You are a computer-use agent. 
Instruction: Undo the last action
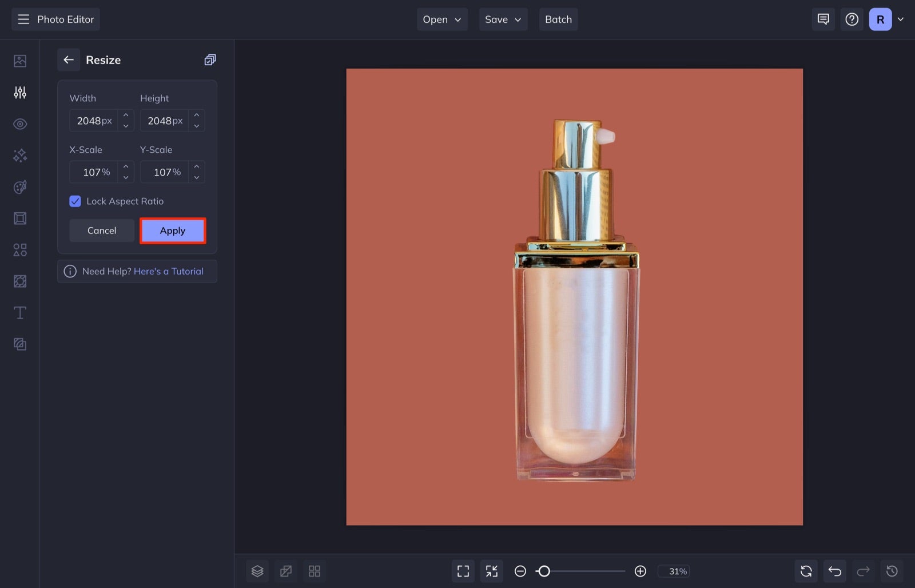(834, 571)
